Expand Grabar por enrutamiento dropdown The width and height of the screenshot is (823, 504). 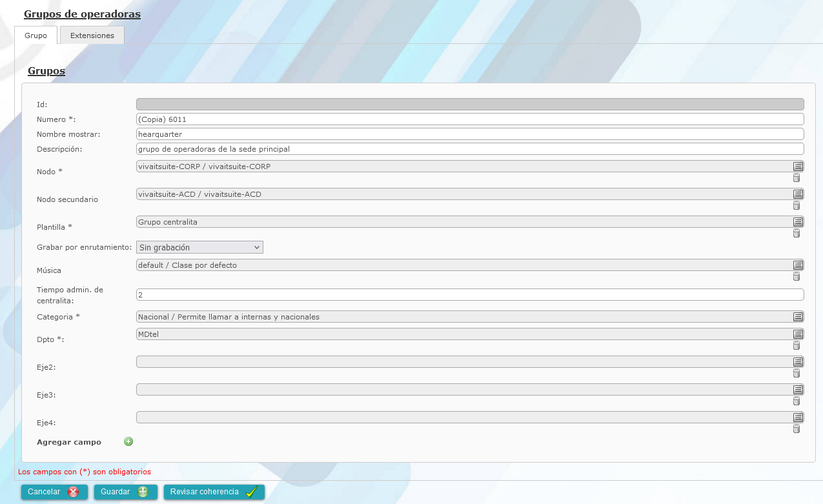coord(199,247)
